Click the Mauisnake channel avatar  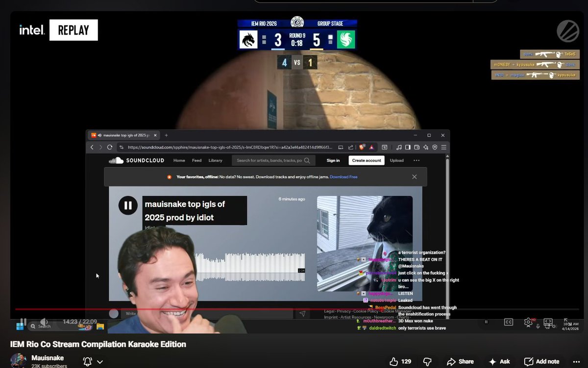point(18,361)
